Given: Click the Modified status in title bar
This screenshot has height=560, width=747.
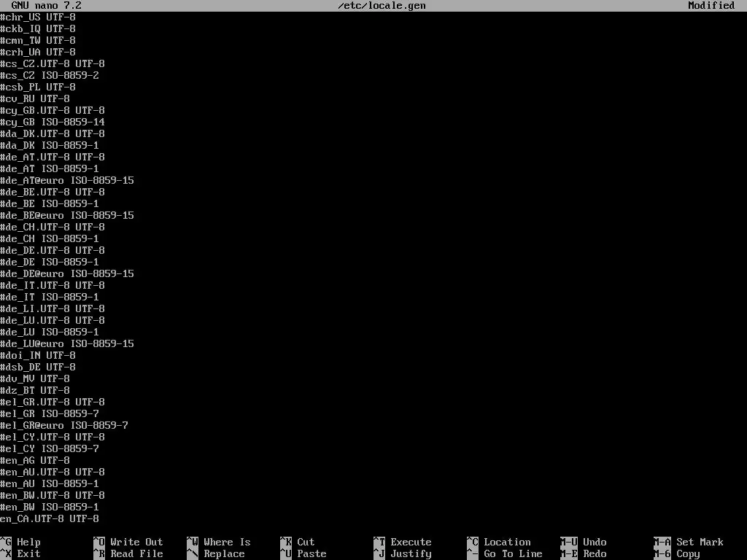Looking at the screenshot, I should coord(711,6).
